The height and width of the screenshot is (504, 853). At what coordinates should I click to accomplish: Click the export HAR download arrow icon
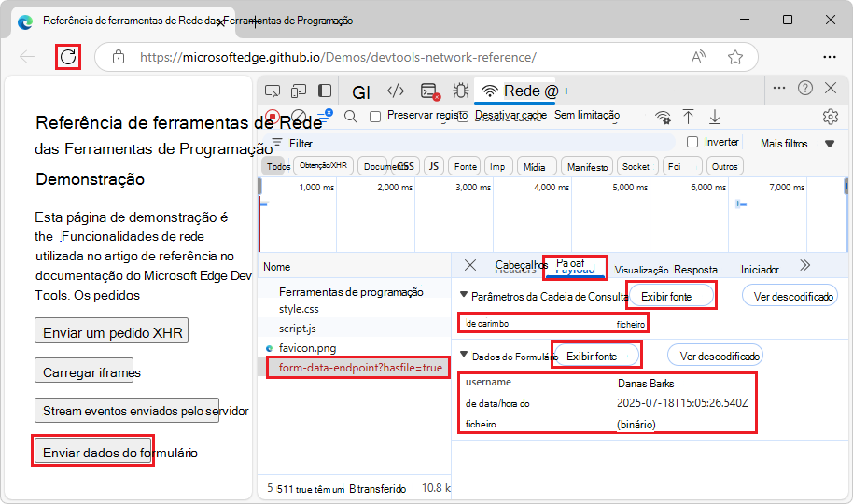pos(715,117)
